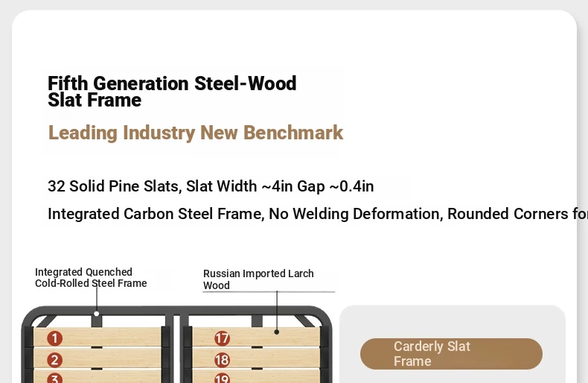The image size is (588, 383).
Task: Click the red number 19 slat marker
Action: pyautogui.click(x=222, y=378)
